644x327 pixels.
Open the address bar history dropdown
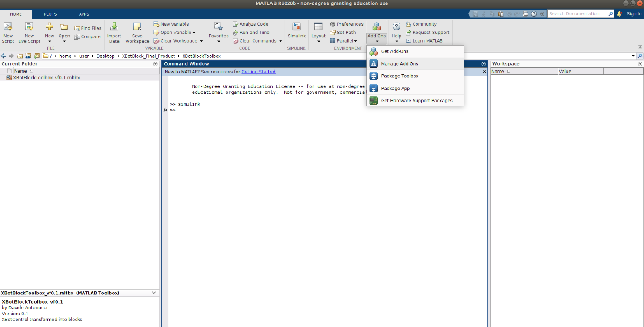633,56
